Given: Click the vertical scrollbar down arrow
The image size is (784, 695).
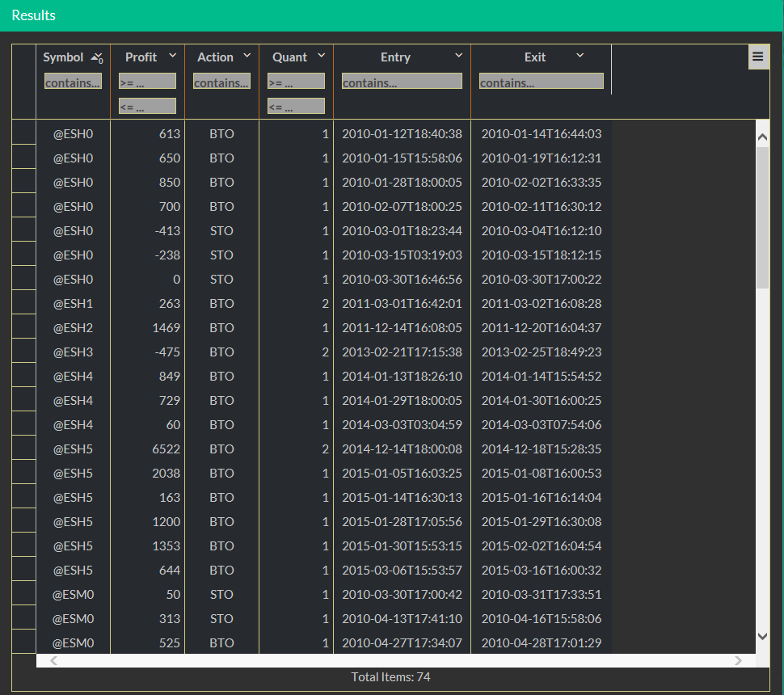Looking at the screenshot, I should [762, 636].
